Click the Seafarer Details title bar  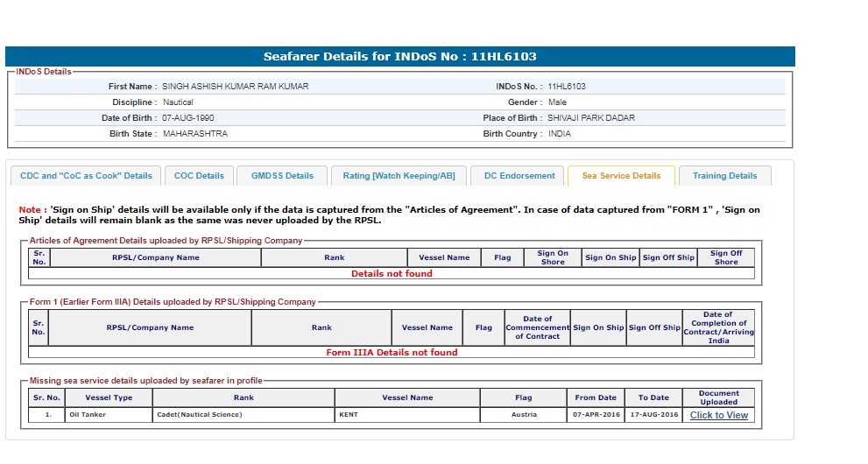click(399, 57)
